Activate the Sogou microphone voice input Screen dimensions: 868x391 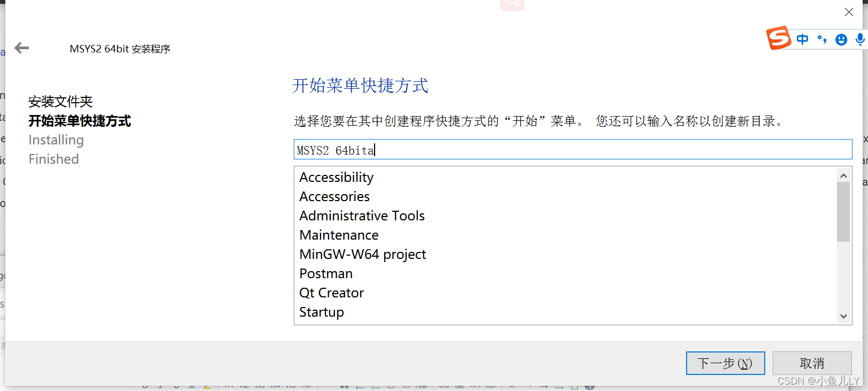pos(860,39)
